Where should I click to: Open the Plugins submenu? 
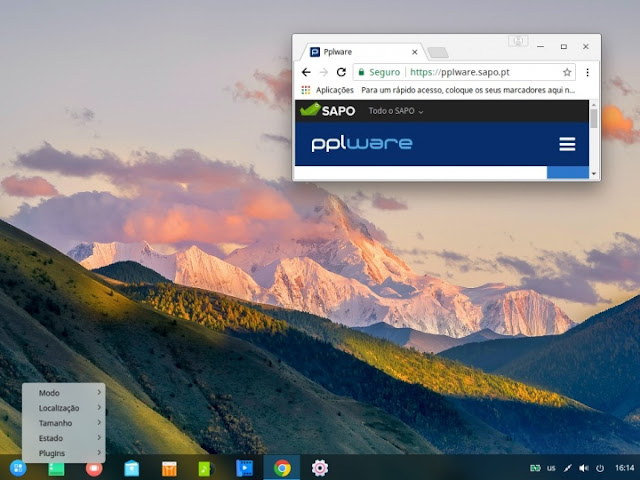coord(64,453)
